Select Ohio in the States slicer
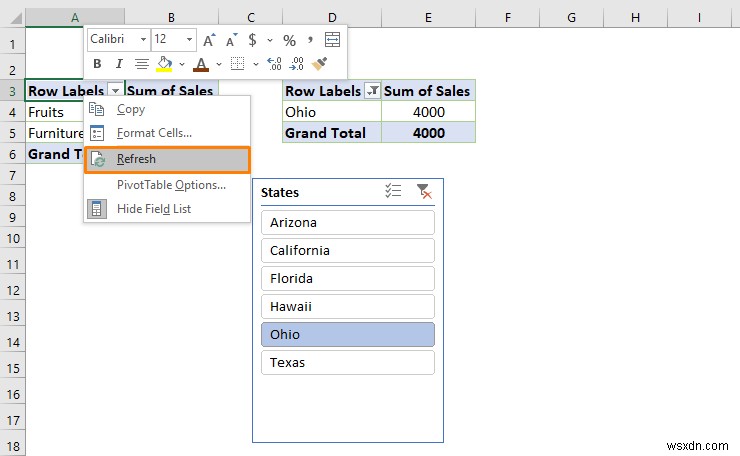Viewport: 740px width, 456px height. 347,334
